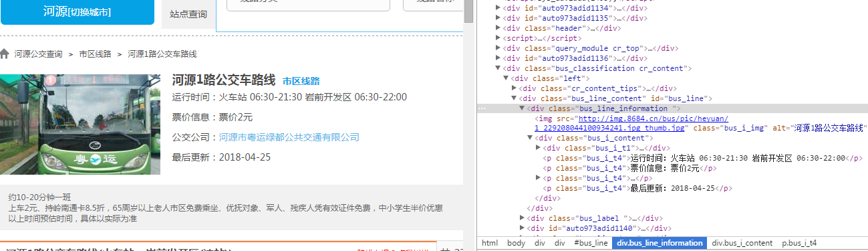Collapse the bus_classification cr_content div node
Viewport: 868px width, 251px height.
[x=498, y=68]
